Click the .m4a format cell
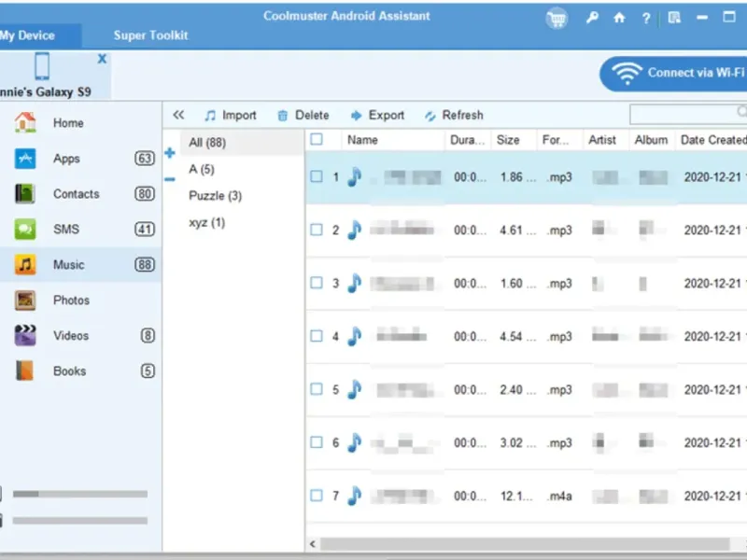This screenshot has height=560, width=747. [559, 497]
